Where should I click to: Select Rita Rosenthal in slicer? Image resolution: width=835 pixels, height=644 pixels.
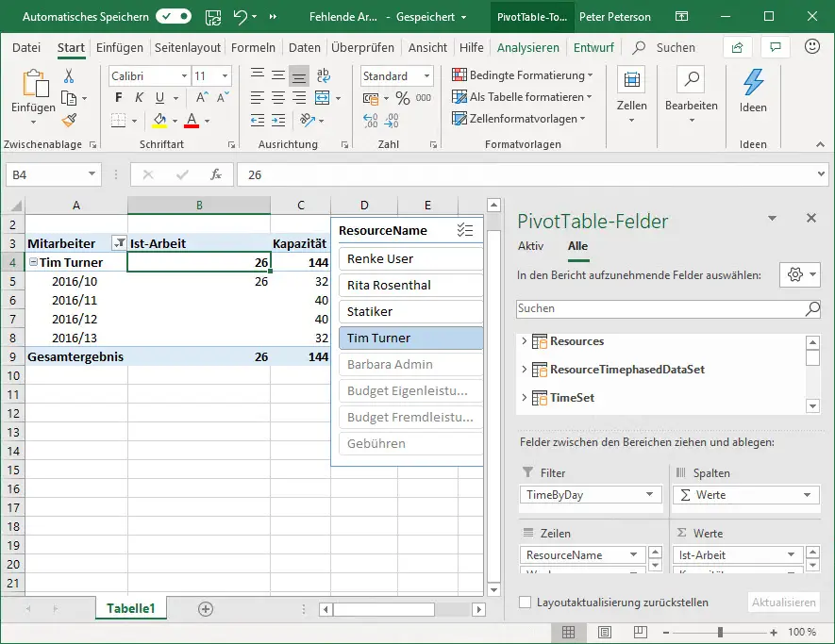[410, 286]
